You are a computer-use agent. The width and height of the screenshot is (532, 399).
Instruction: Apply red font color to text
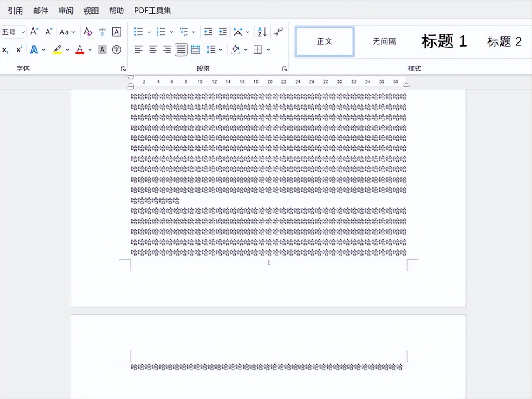tap(79, 49)
